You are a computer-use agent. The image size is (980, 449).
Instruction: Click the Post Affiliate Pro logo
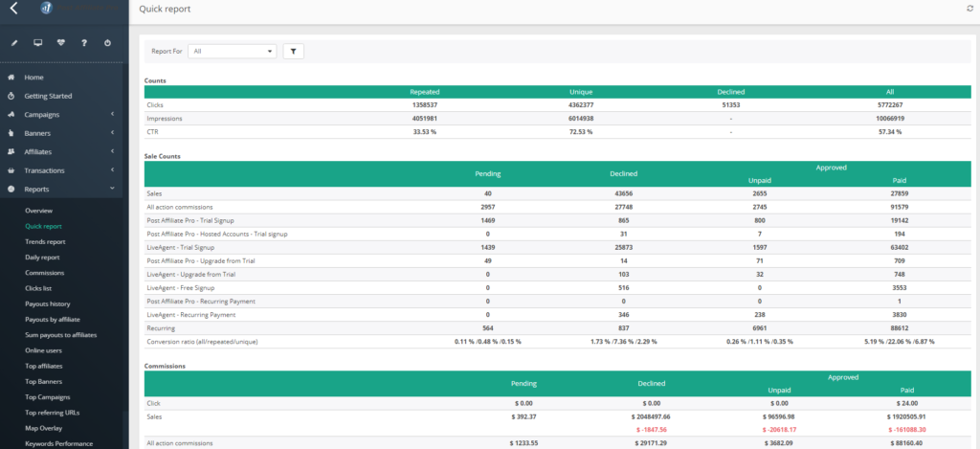tap(46, 10)
